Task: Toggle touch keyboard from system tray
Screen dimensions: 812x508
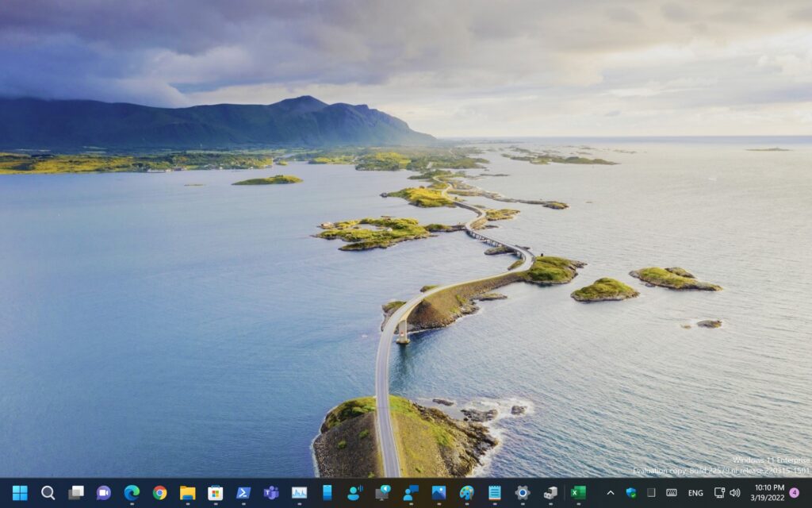Action: (671, 493)
